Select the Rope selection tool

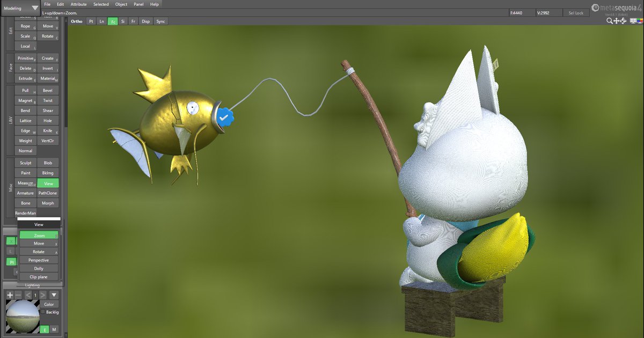point(25,26)
